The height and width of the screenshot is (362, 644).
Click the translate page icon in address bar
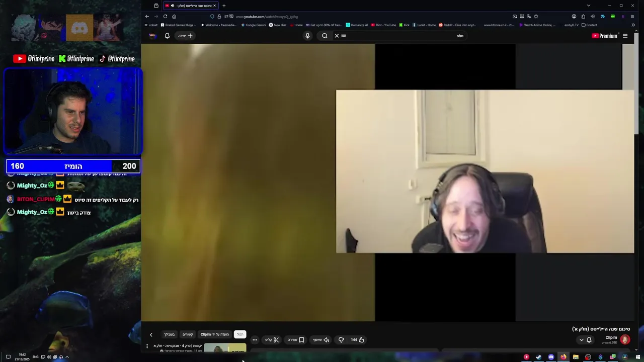coord(529,16)
